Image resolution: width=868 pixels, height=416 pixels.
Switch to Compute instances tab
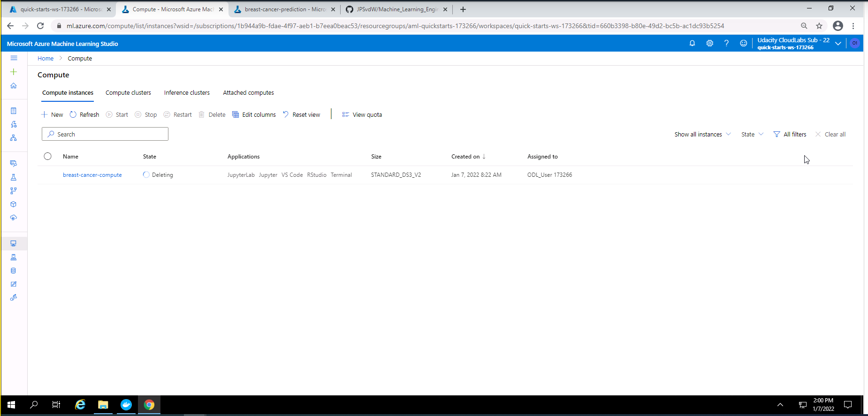68,93
